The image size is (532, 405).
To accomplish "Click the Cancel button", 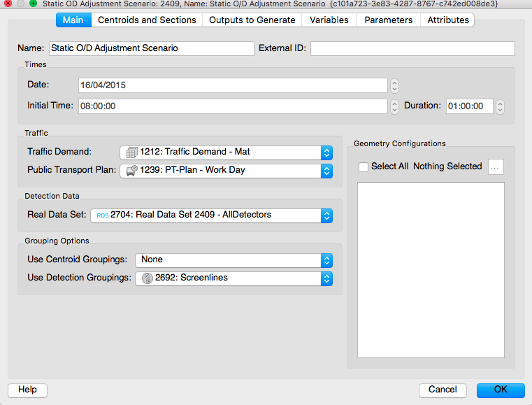I will pos(443,390).
